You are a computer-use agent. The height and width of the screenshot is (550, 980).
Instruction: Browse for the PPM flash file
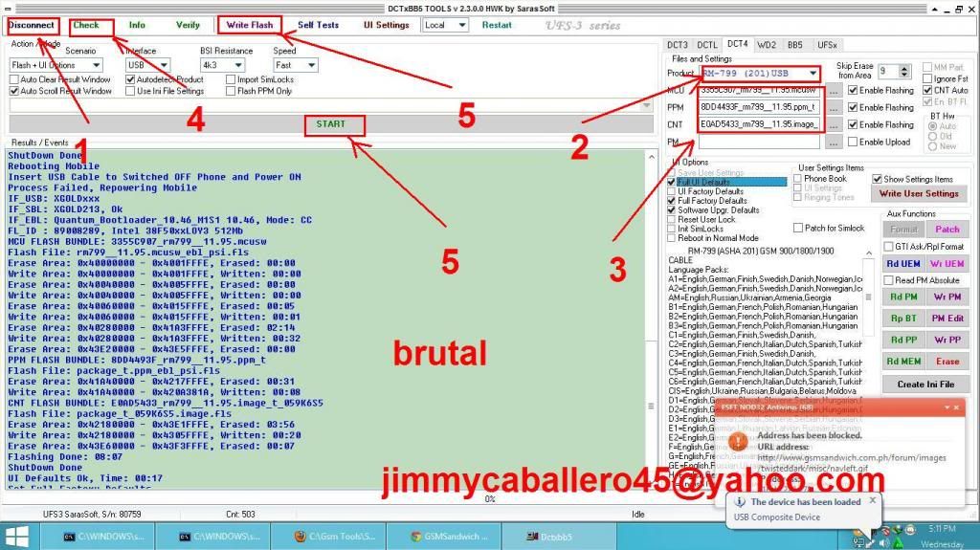point(834,107)
